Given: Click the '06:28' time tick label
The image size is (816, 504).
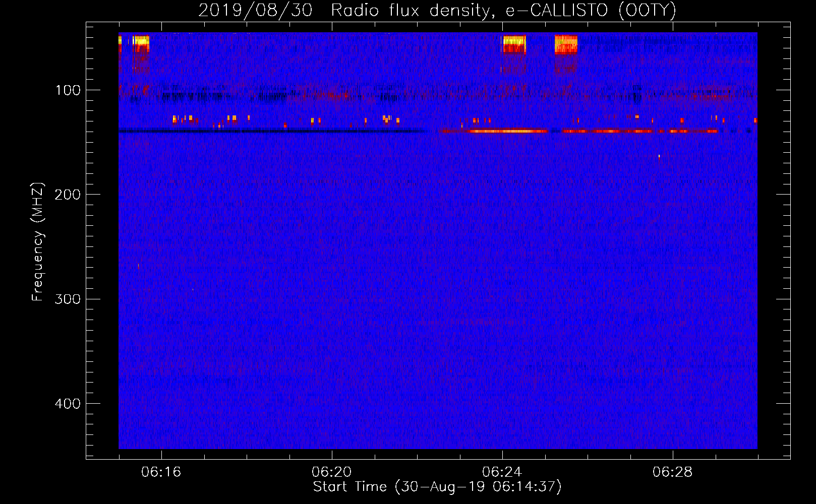Looking at the screenshot, I should pos(672,472).
